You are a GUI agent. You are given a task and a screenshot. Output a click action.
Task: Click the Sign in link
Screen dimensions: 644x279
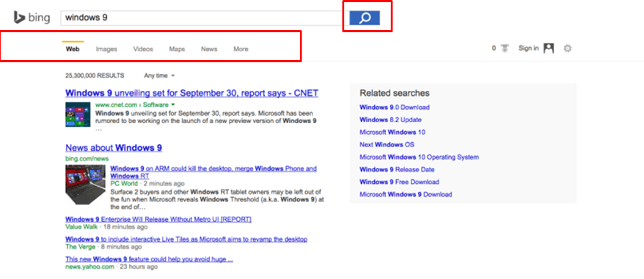(x=529, y=48)
